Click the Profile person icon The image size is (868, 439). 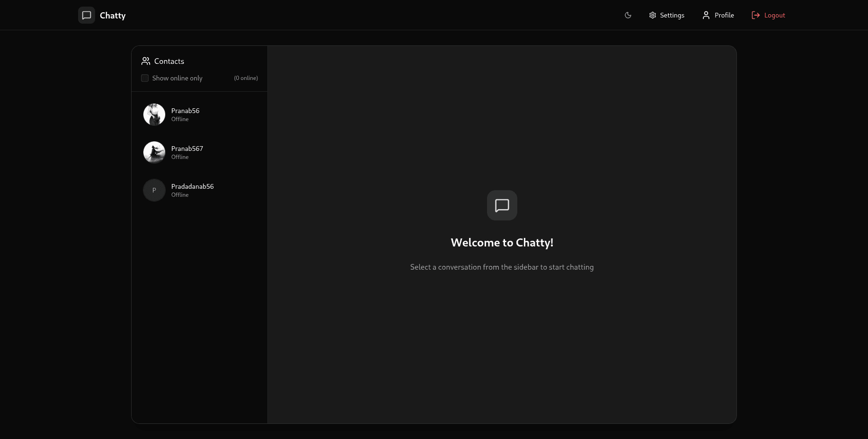706,15
